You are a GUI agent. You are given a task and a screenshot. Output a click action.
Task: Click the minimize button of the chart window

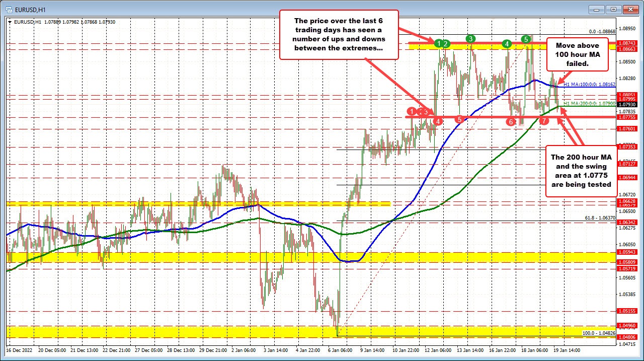(595, 9)
